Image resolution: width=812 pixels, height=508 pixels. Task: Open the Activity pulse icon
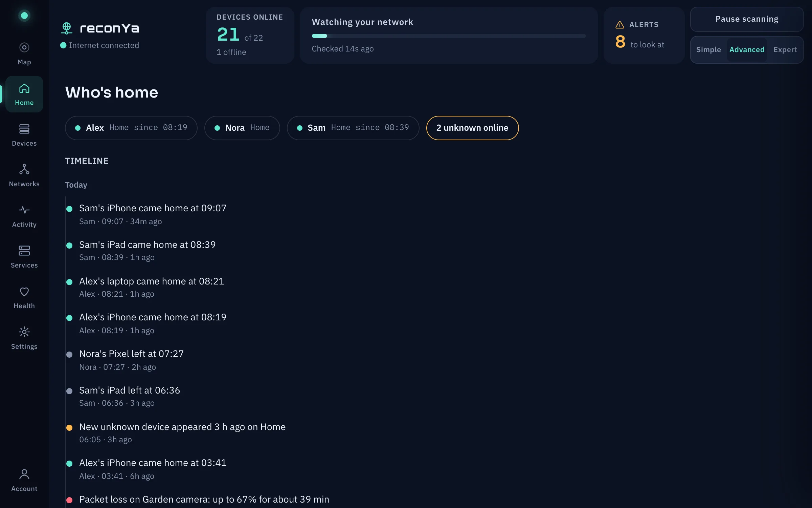click(x=24, y=210)
